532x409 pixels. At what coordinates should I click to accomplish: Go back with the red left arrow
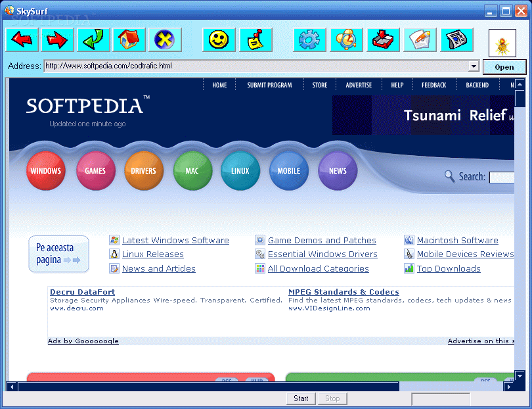pyautogui.click(x=22, y=39)
